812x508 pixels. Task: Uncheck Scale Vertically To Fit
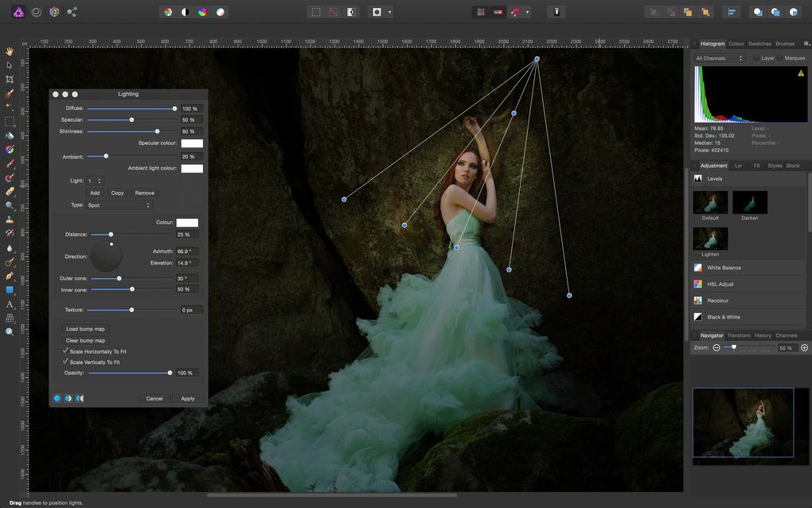[x=65, y=362]
